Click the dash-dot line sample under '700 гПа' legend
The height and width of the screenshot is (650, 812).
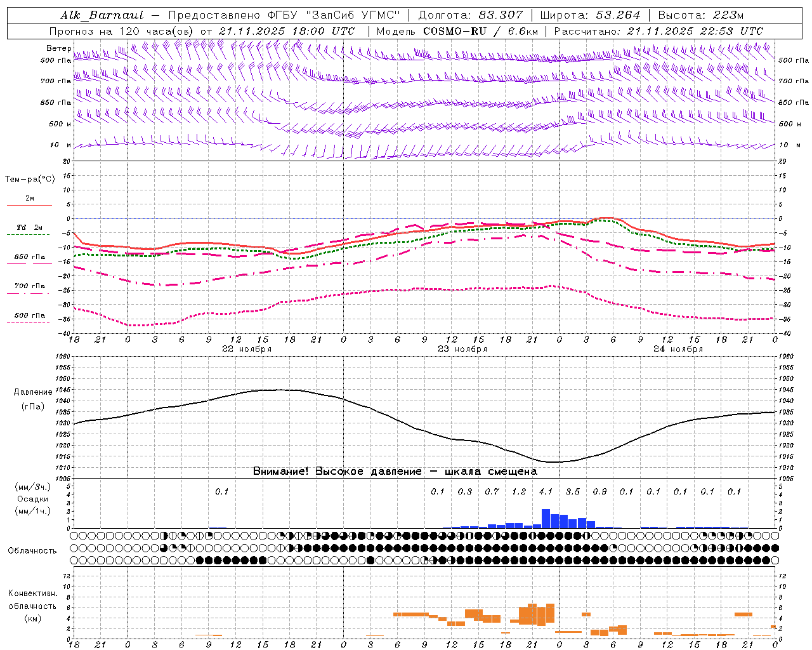[x=29, y=293]
